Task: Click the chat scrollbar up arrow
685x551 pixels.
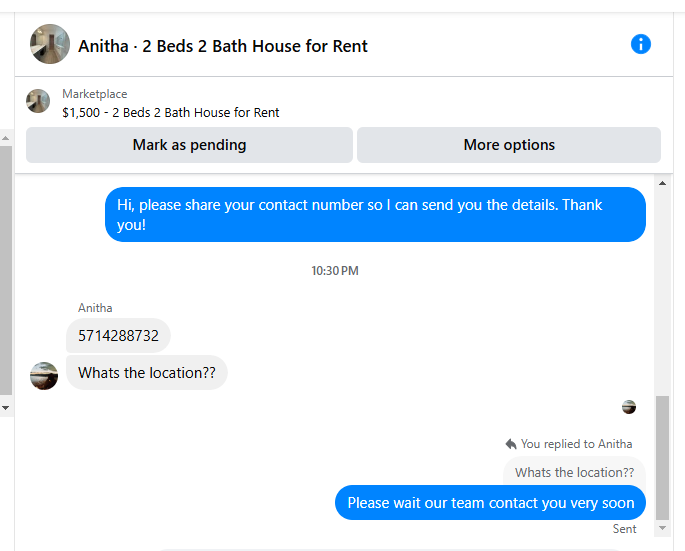Action: click(x=662, y=183)
